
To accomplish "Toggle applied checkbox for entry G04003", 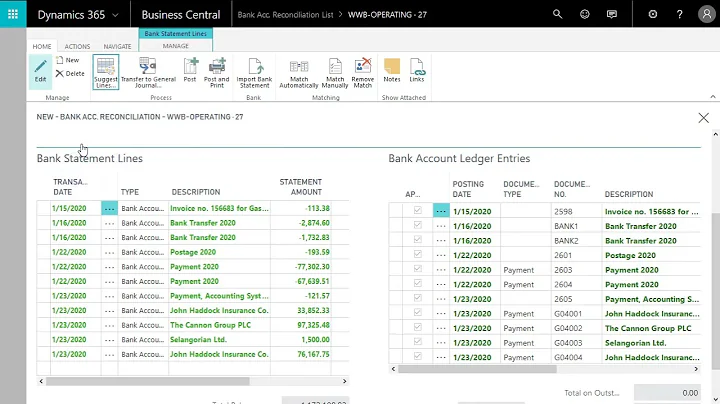I will coord(417,342).
